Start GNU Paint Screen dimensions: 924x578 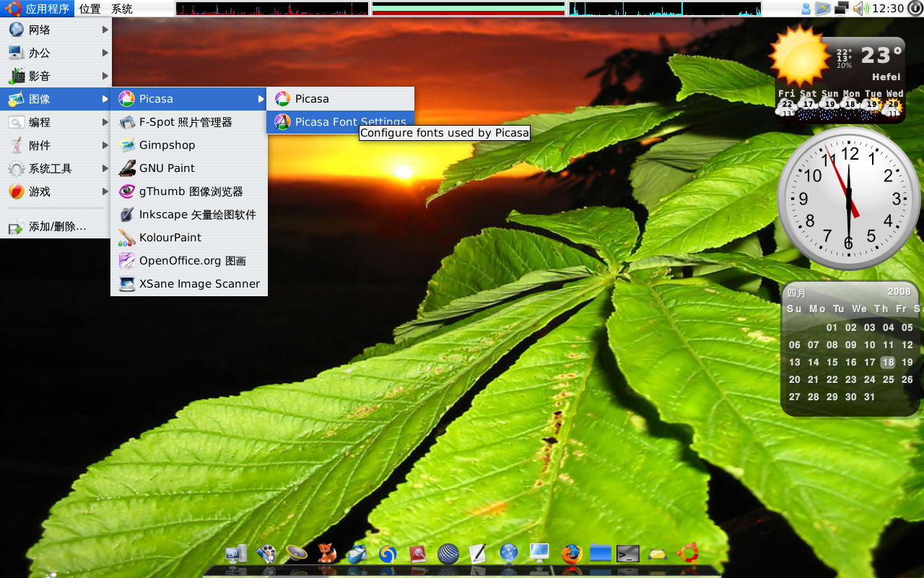[x=189, y=168]
